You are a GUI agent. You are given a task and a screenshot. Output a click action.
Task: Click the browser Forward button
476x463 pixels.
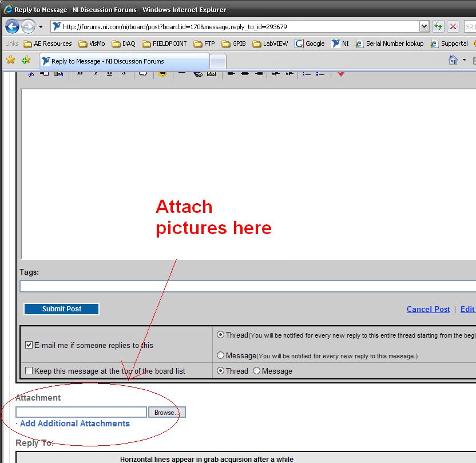click(x=28, y=26)
